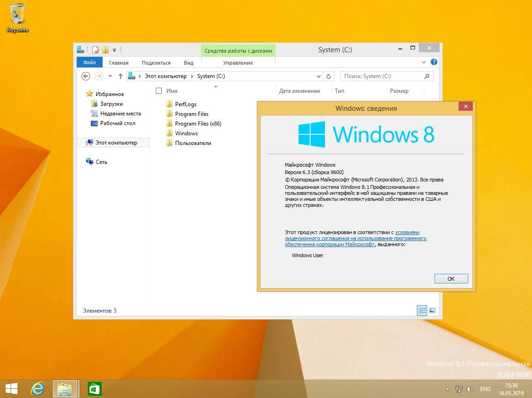The height and width of the screenshot is (398, 532).
Task: Switch to details view in status bar
Action: coord(422,310)
